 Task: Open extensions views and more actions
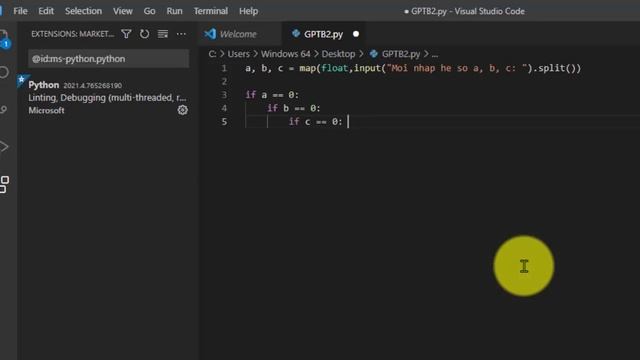(x=181, y=34)
